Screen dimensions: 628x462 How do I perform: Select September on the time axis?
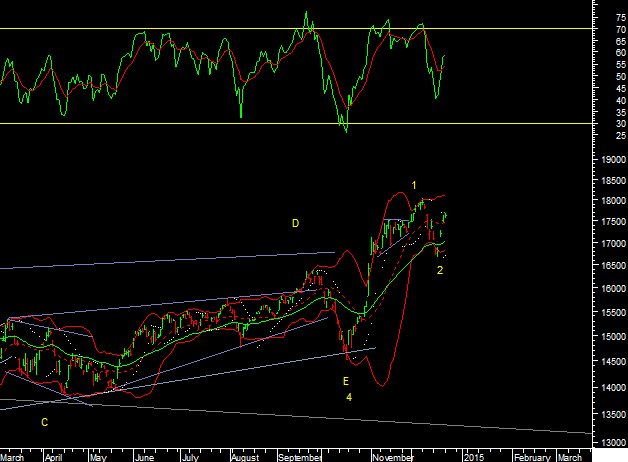pos(297,456)
